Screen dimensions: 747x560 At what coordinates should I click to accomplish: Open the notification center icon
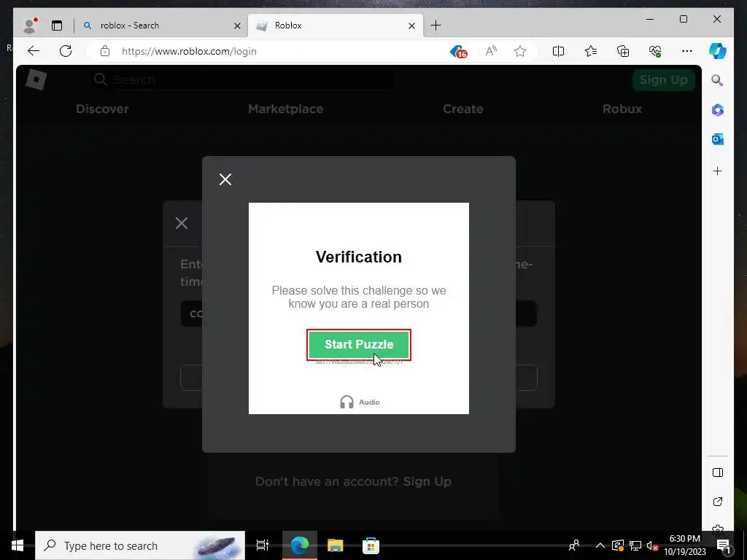[723, 545]
